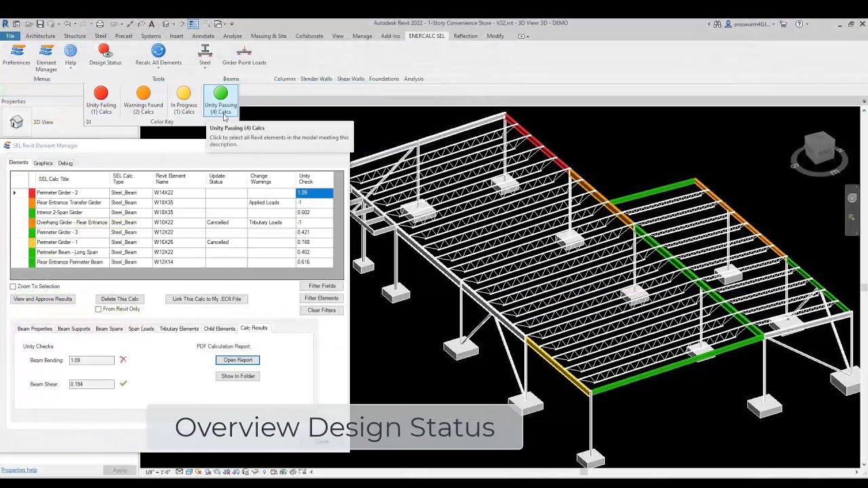Switch to the Architecture ribbon tab

click(x=41, y=36)
